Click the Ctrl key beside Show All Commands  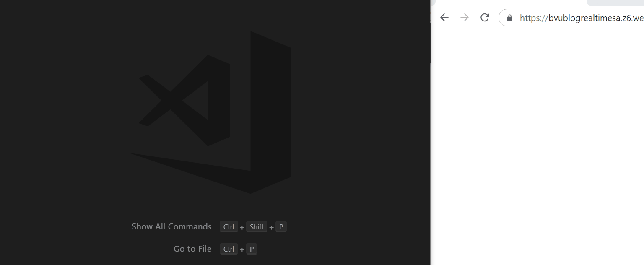click(229, 227)
